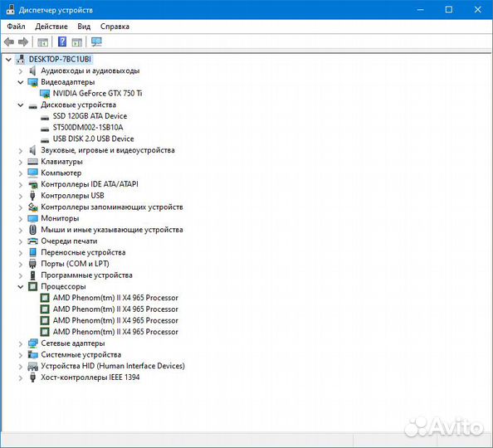Click the Back arrow toolbar icon
The width and height of the screenshot is (493, 448).
9,41
